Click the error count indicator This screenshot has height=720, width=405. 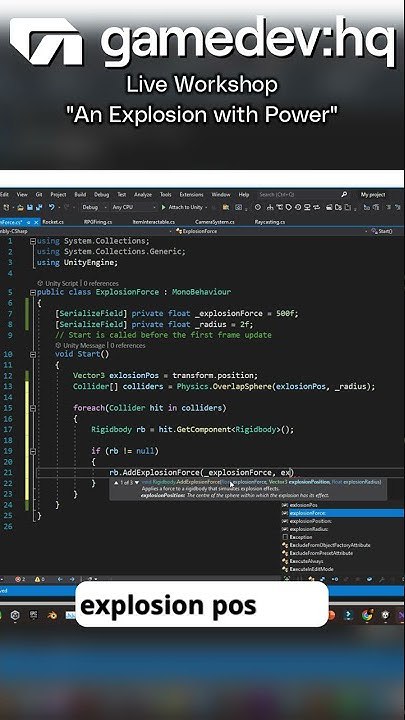tap(21, 579)
